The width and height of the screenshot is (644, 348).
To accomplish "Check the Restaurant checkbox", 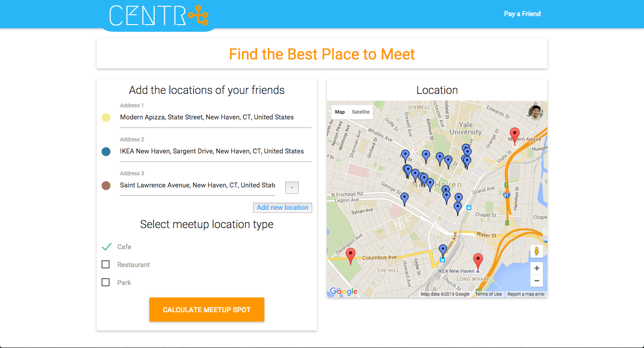I will (x=106, y=265).
